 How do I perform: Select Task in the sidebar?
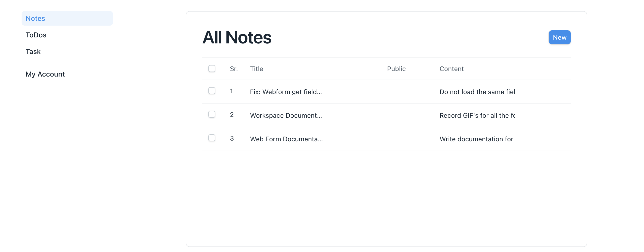pyautogui.click(x=33, y=51)
